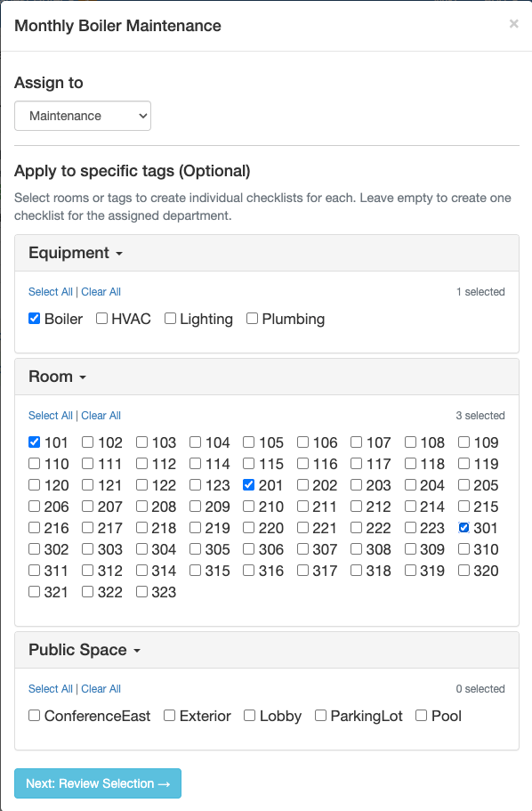This screenshot has height=811, width=532.
Task: Deselect room 301 checkbox
Action: point(463,528)
